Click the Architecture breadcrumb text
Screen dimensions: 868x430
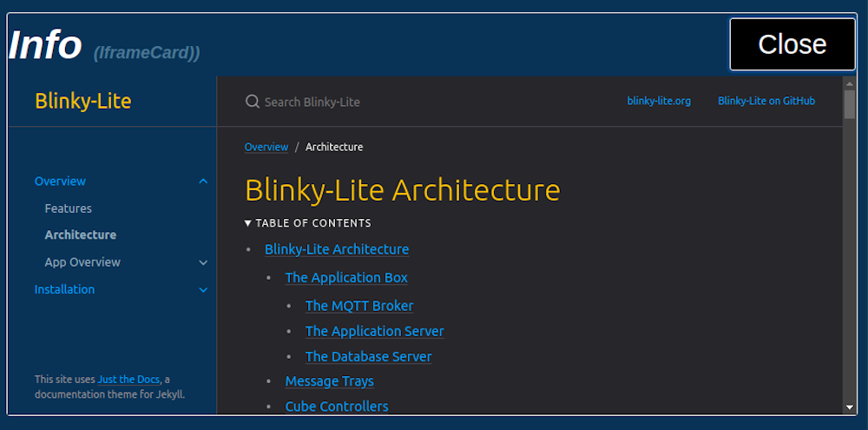tap(334, 147)
